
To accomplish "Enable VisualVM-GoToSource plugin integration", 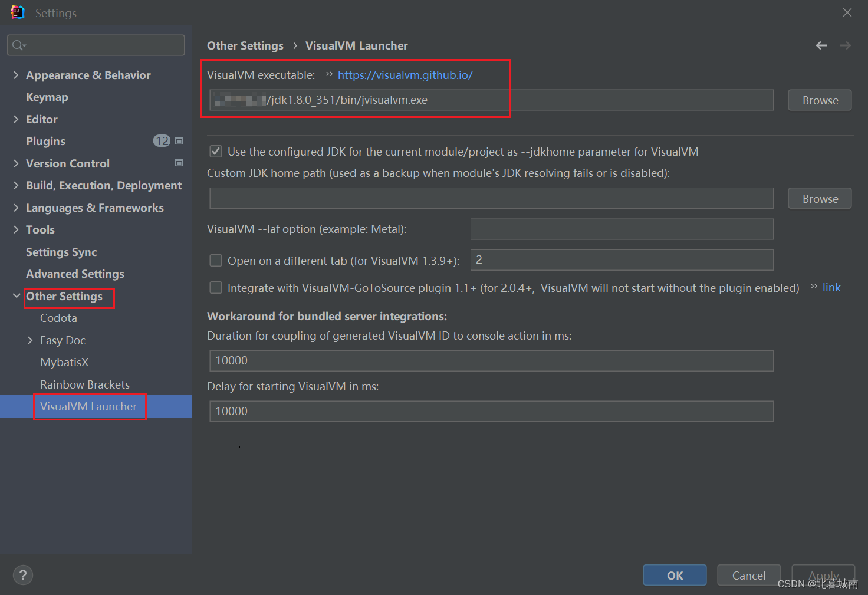I will 216,288.
